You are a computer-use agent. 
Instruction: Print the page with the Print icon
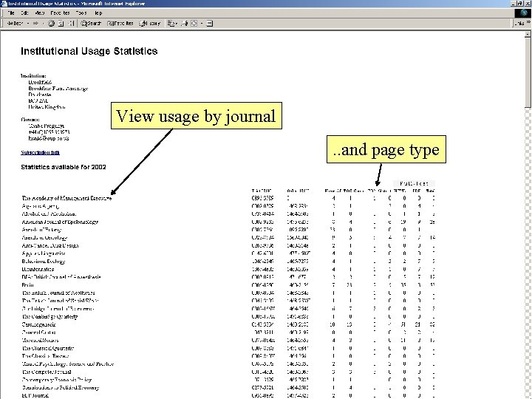(x=184, y=24)
